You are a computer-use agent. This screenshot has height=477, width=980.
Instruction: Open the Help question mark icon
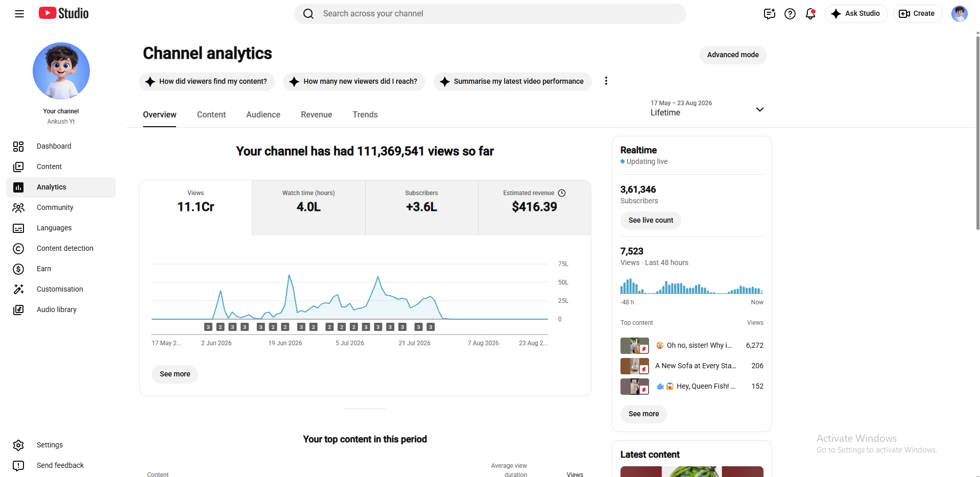790,14
